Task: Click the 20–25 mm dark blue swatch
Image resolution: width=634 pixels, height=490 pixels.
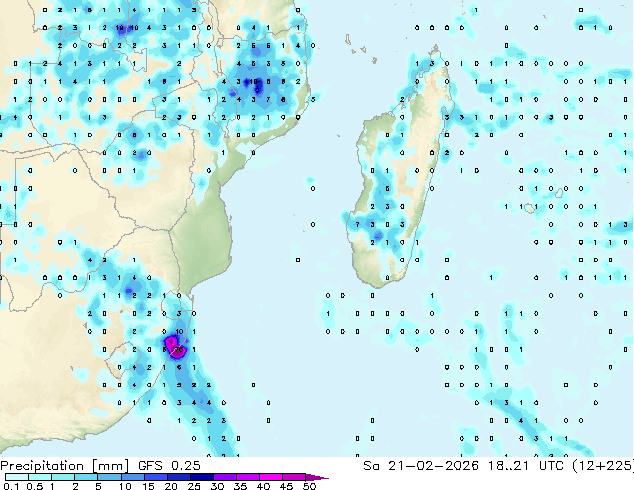Action: click(179, 477)
